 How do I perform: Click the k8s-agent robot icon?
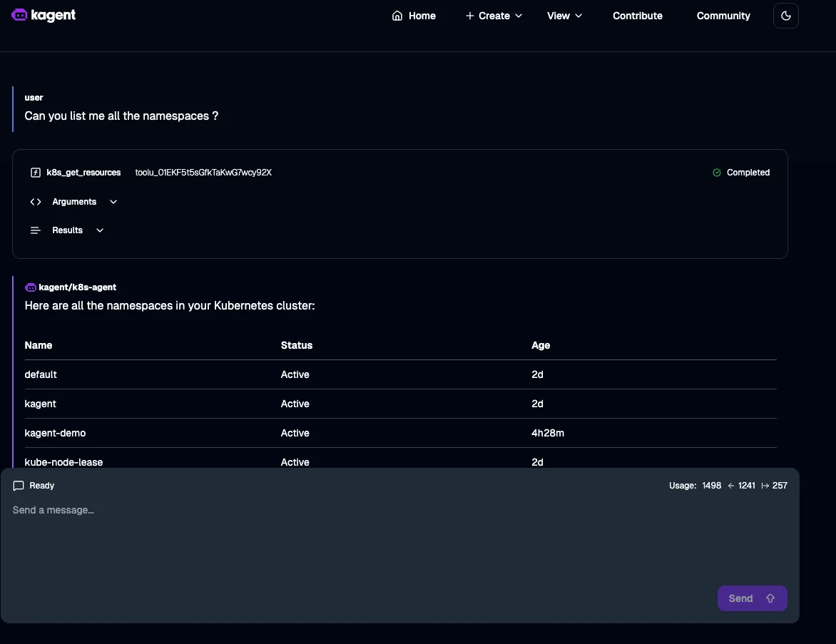(31, 287)
